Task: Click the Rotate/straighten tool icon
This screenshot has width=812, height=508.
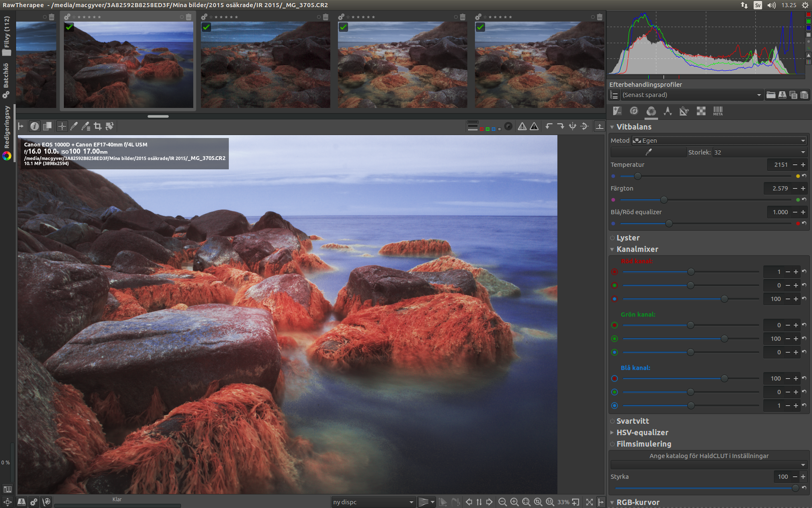Action: [110, 126]
